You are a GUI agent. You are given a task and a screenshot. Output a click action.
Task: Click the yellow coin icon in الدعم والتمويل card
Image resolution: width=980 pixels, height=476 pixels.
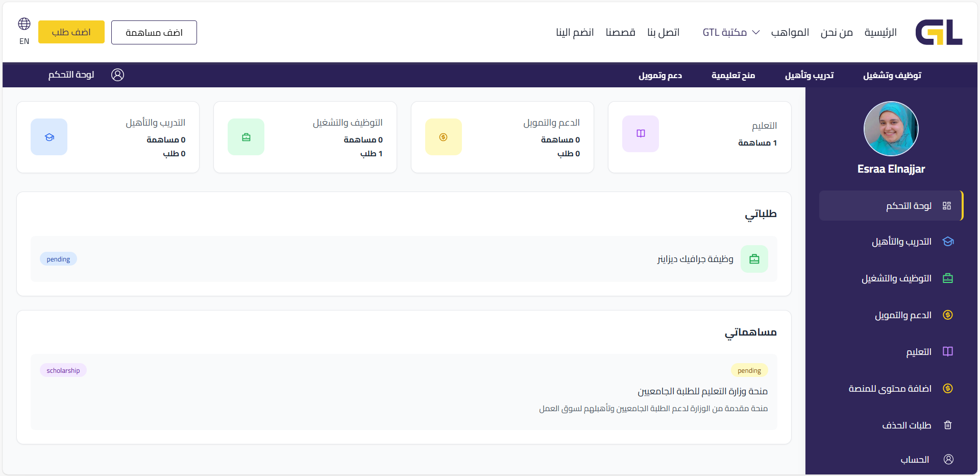pos(444,137)
